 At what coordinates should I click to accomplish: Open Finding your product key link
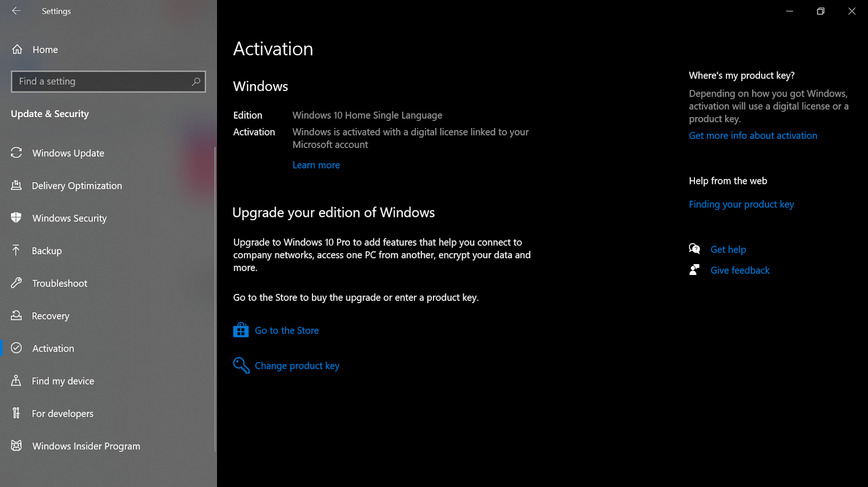(742, 204)
